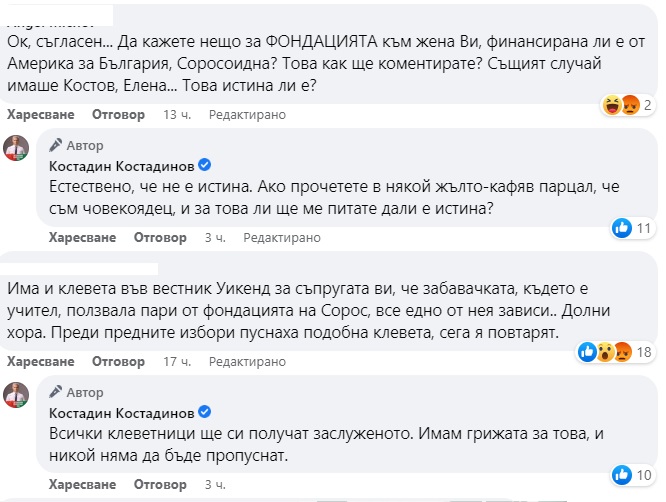Like the 'Всички клеветници' reply
666x502 pixels.
coord(83,484)
